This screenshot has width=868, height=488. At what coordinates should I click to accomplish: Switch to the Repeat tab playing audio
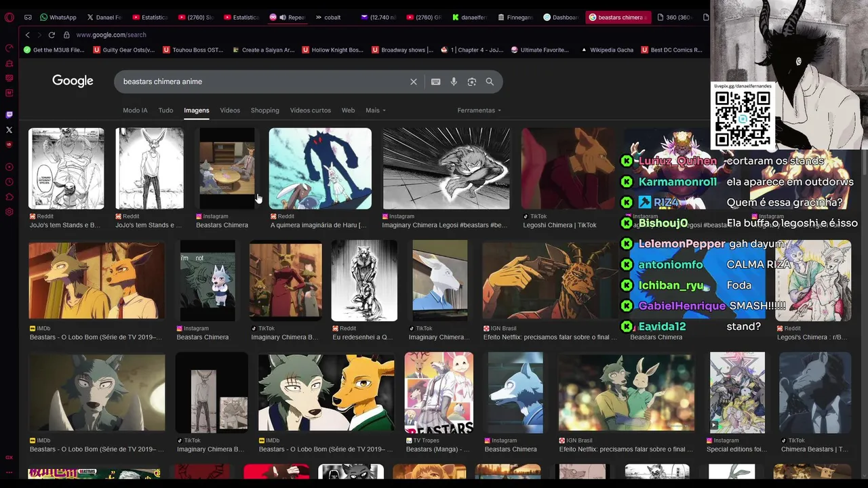coord(288,17)
